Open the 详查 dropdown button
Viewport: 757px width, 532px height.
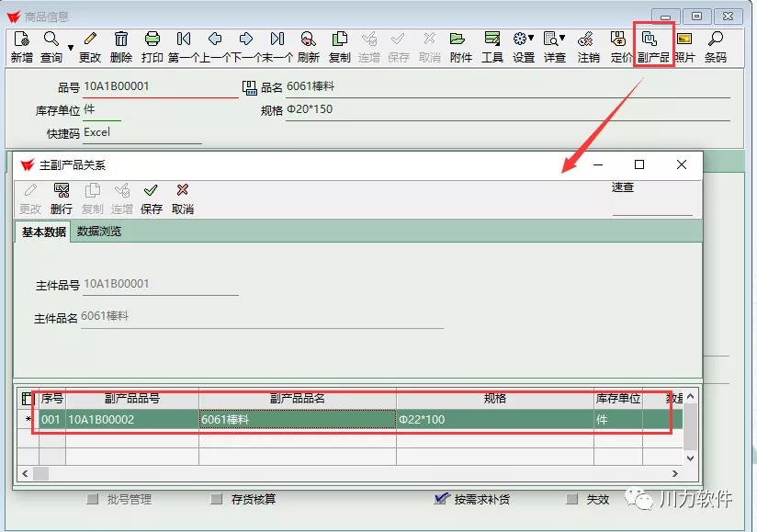tap(554, 40)
